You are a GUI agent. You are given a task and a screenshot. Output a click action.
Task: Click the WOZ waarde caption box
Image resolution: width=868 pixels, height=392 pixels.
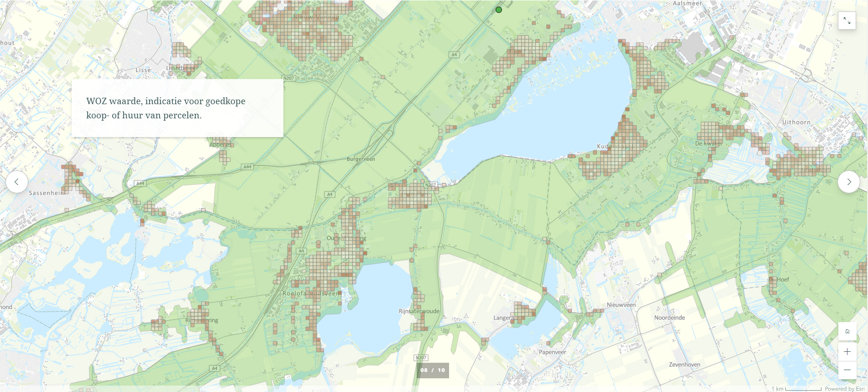177,108
